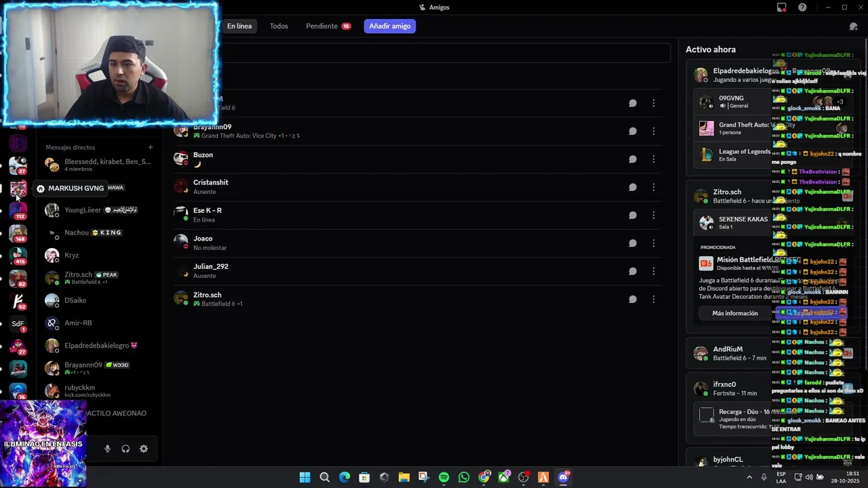This screenshot has height=488, width=868.
Task: Open Discord help question mark icon
Action: tap(802, 7)
